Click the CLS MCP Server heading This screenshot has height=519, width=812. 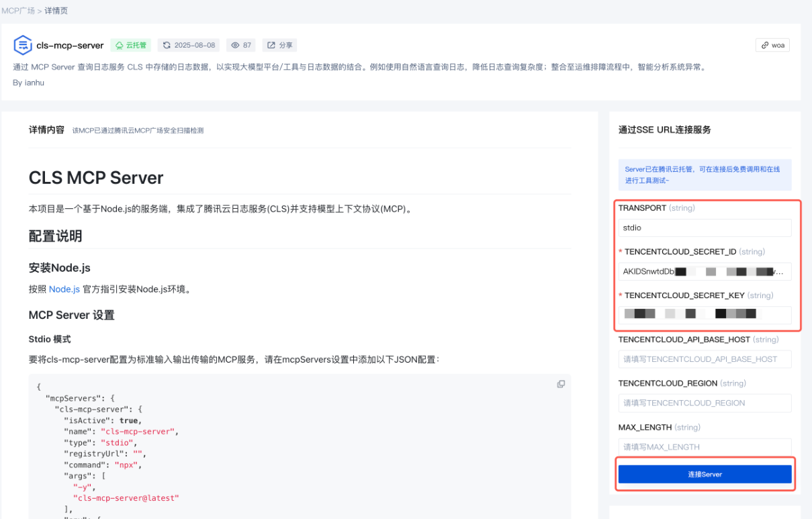tap(96, 178)
